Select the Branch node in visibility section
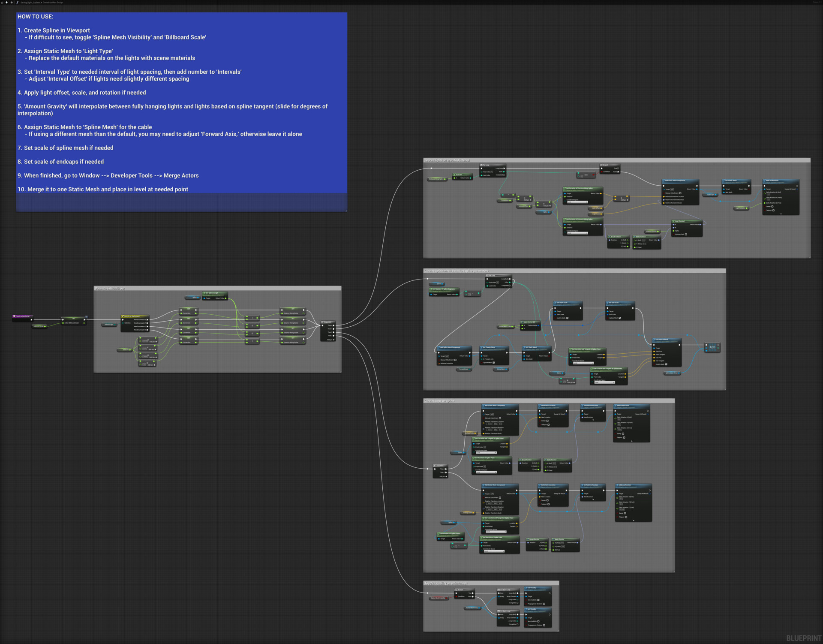This screenshot has height=644, width=823. coord(461,590)
